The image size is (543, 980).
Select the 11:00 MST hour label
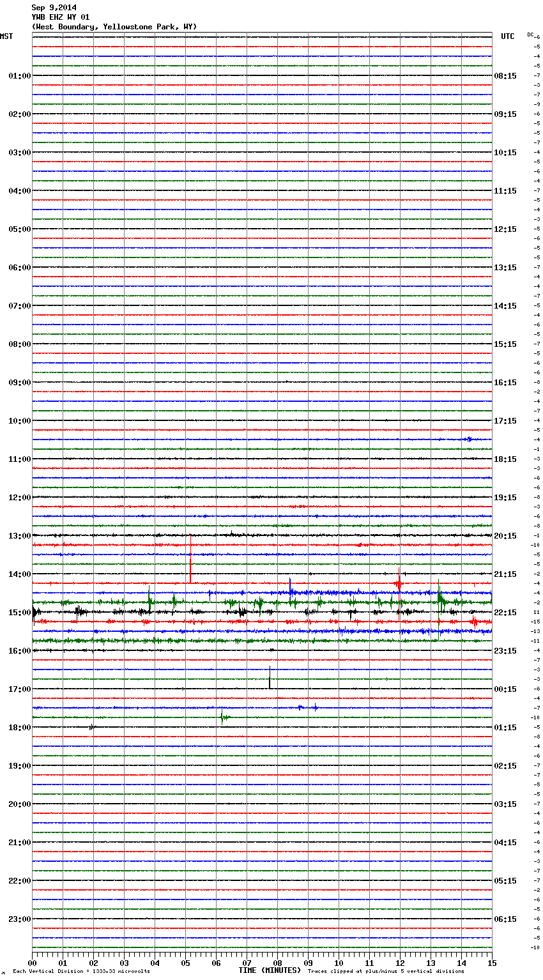(20, 459)
